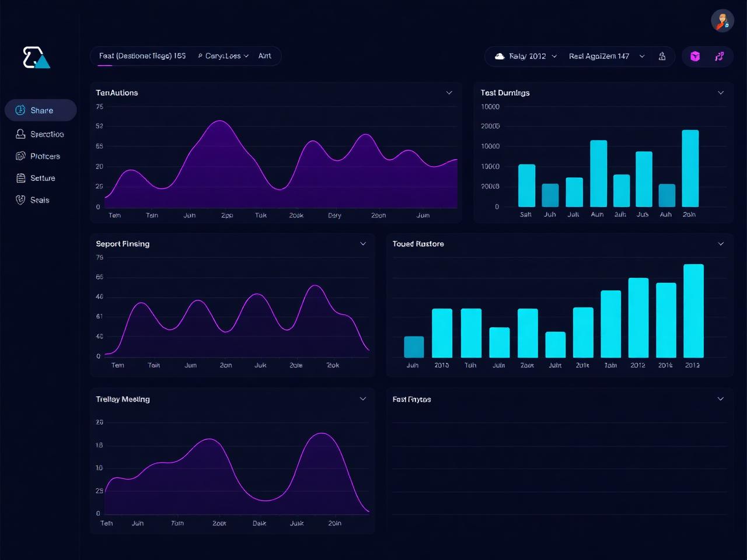Click the Fast Fnytes panel title
This screenshot has height=560, width=747.
[412, 399]
